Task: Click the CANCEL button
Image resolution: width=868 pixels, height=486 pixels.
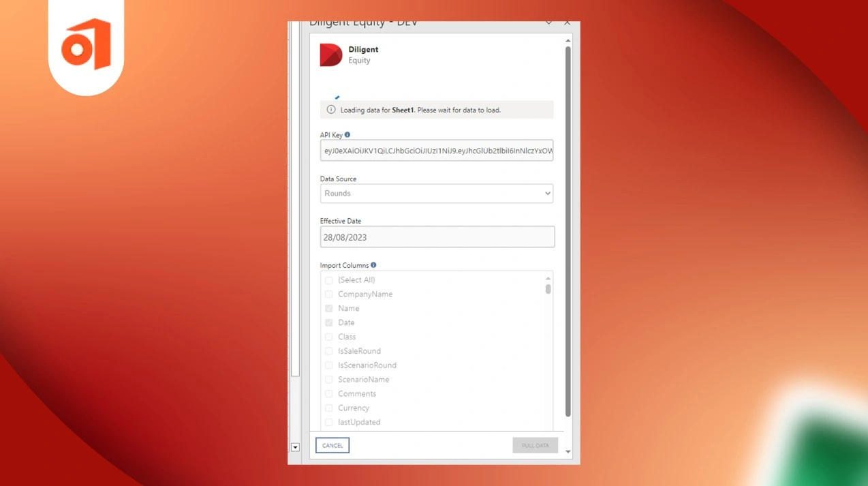Action: pos(332,446)
